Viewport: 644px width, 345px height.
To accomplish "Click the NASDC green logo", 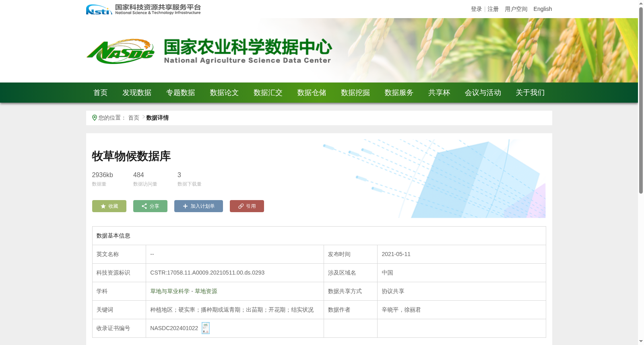I will click(x=120, y=51).
